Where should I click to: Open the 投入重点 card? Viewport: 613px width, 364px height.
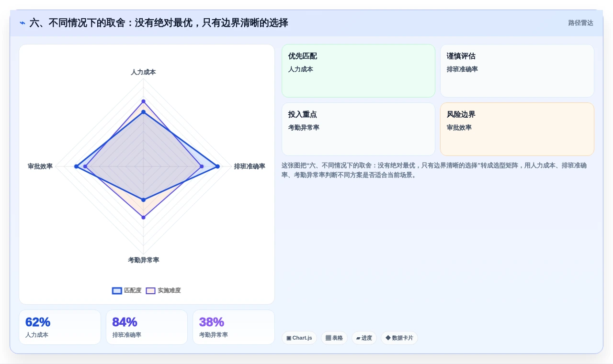point(358,129)
